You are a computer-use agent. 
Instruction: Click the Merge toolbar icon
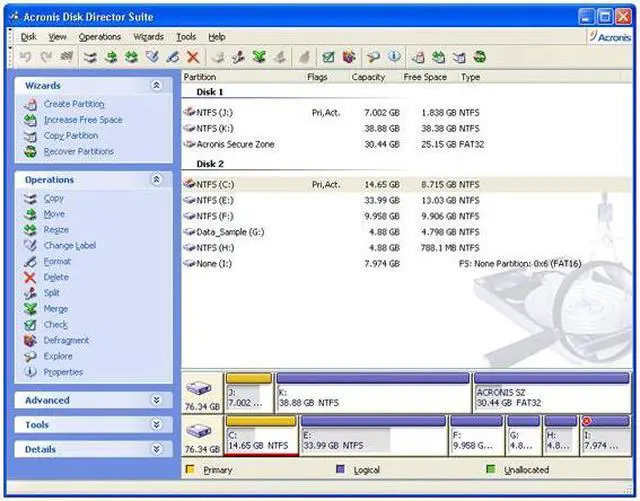259,57
